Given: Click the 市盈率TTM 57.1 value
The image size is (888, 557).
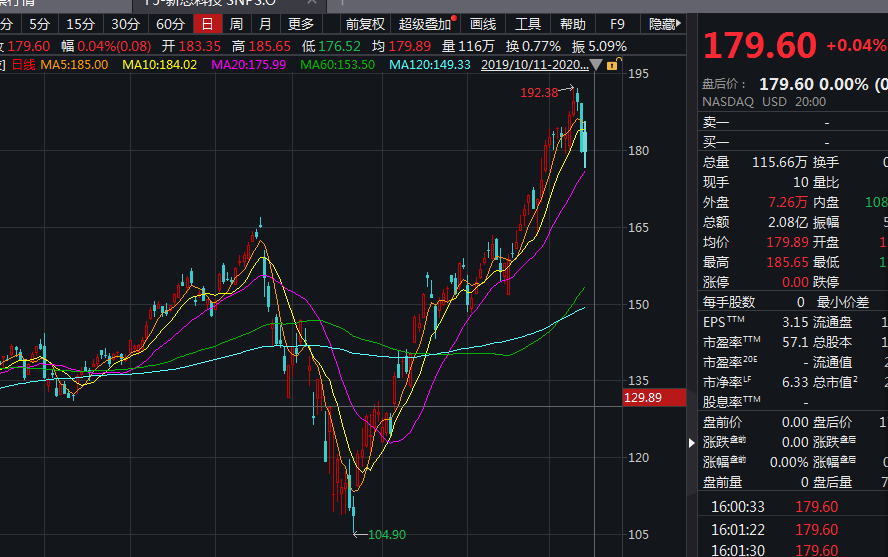Looking at the screenshot, I should click(x=795, y=342).
